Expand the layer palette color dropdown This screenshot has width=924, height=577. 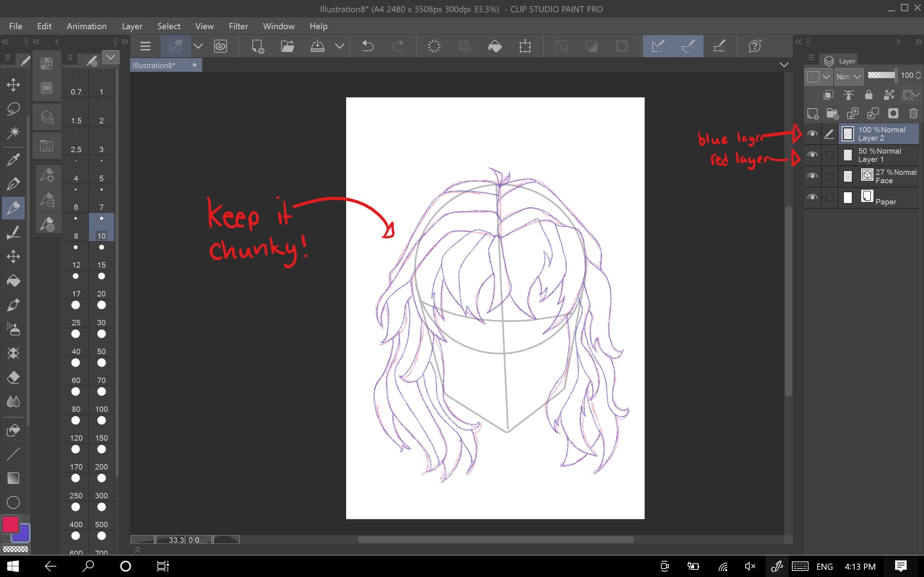click(826, 77)
